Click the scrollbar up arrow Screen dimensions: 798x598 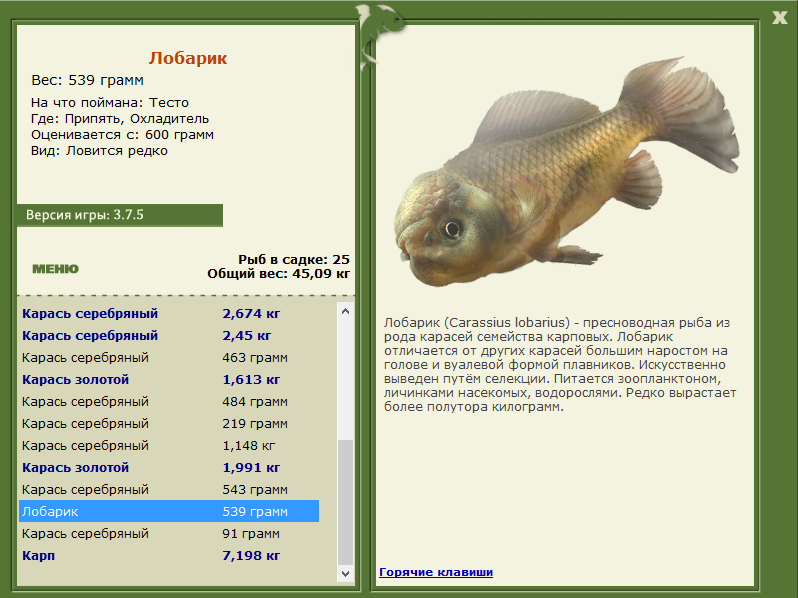point(346,311)
